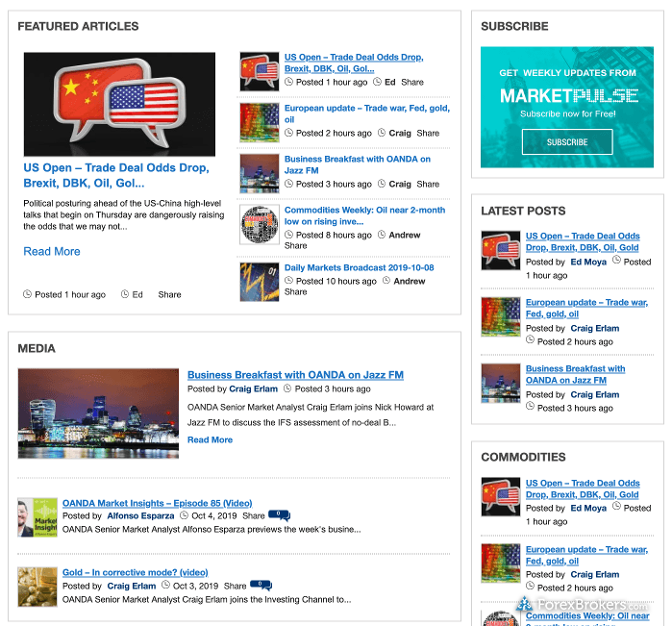Open featured headline US Open – Trade Deal Odds Drop

pos(116,175)
